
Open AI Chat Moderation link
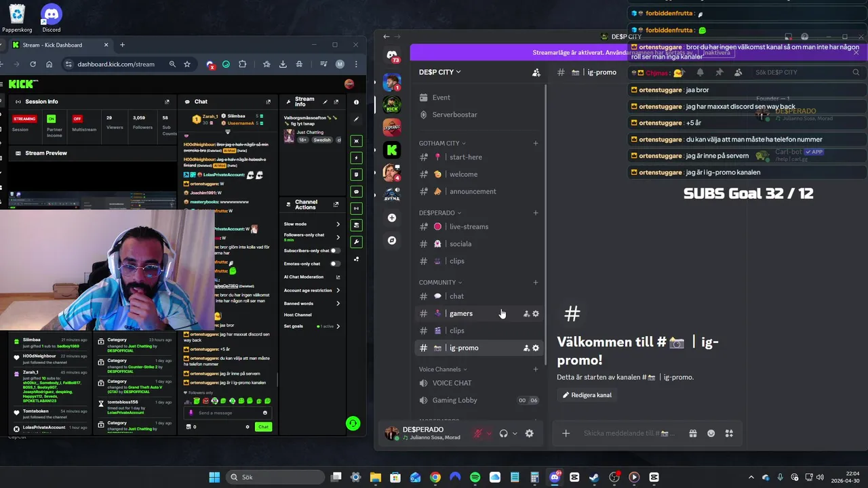click(x=312, y=277)
